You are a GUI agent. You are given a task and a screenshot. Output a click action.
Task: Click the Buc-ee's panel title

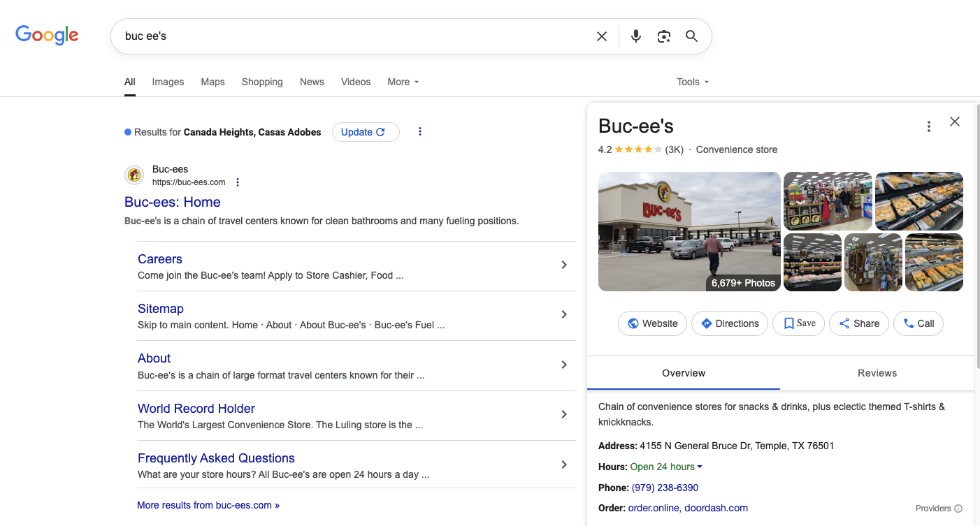[636, 126]
